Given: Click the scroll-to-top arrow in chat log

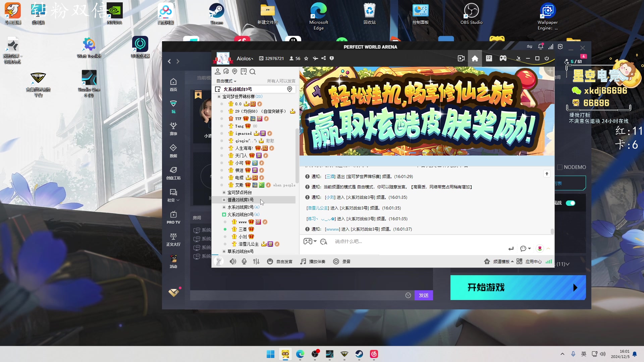Looking at the screenshot, I should tap(547, 174).
